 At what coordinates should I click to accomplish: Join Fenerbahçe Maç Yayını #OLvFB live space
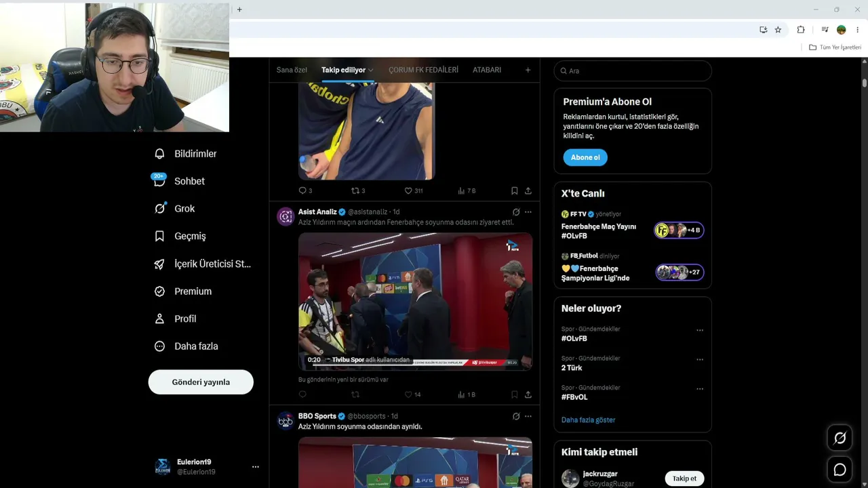coord(633,226)
